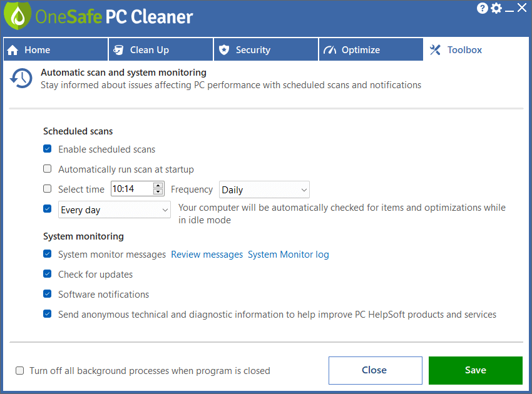Check the Select time checkbox

click(x=48, y=189)
